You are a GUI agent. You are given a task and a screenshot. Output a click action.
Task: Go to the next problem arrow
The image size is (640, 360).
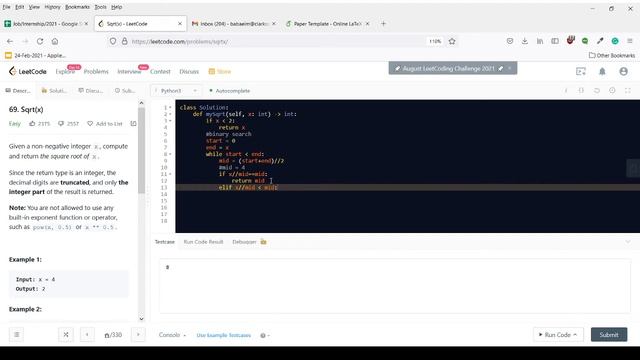[138, 335]
